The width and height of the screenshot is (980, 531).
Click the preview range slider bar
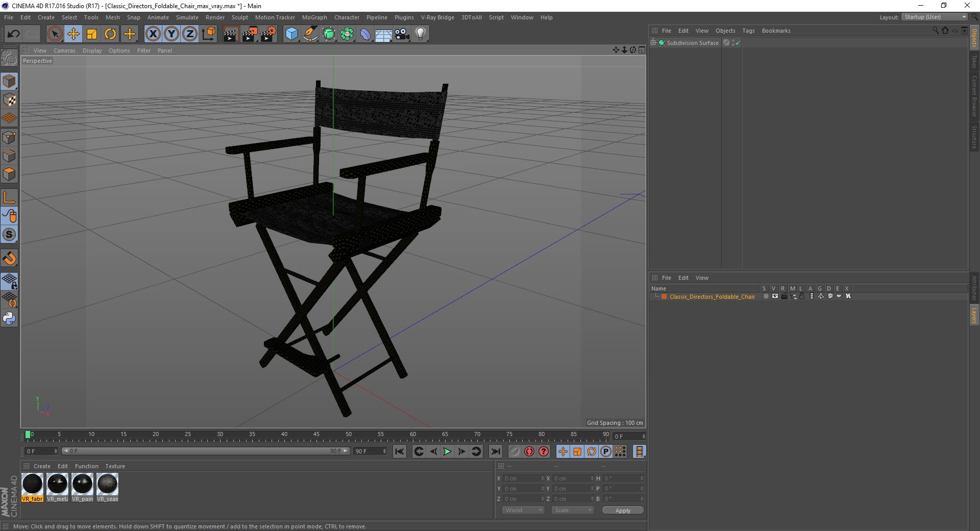(206, 451)
